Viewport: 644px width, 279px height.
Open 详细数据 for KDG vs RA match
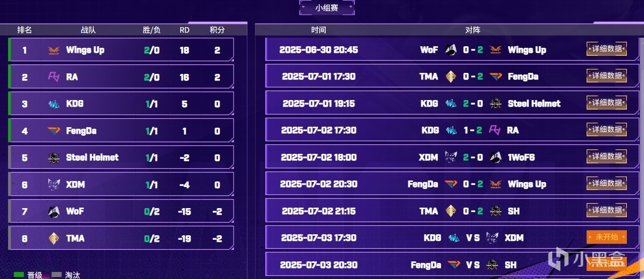point(606,130)
